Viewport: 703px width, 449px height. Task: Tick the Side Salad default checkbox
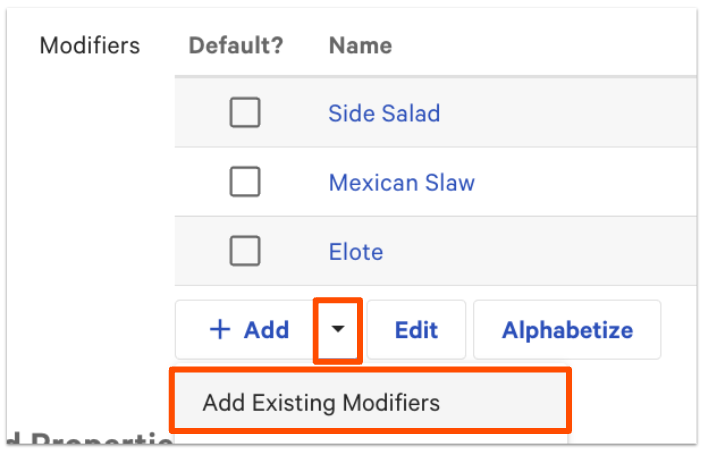tap(245, 113)
